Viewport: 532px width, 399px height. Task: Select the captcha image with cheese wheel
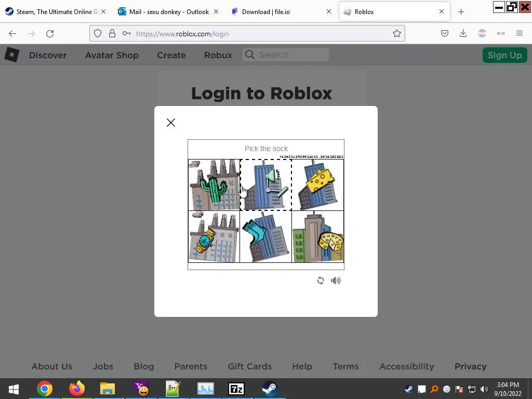click(x=318, y=237)
